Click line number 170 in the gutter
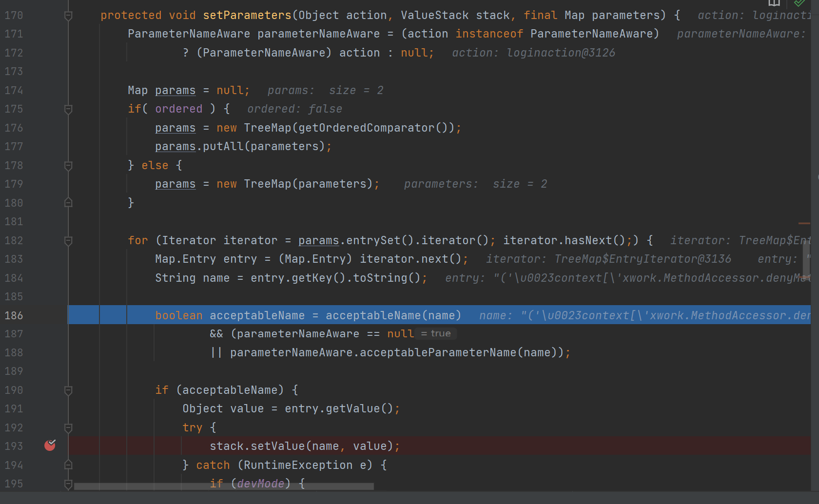 [14, 15]
